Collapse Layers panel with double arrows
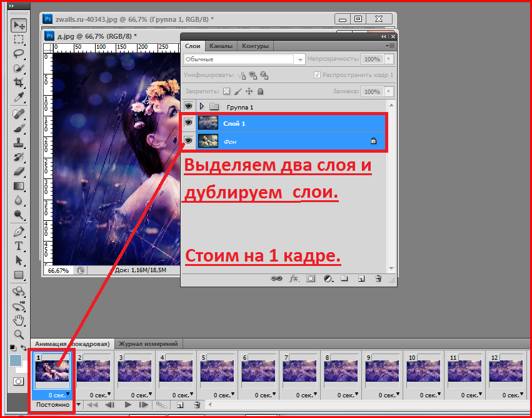The height and width of the screenshot is (418, 532). (383, 37)
